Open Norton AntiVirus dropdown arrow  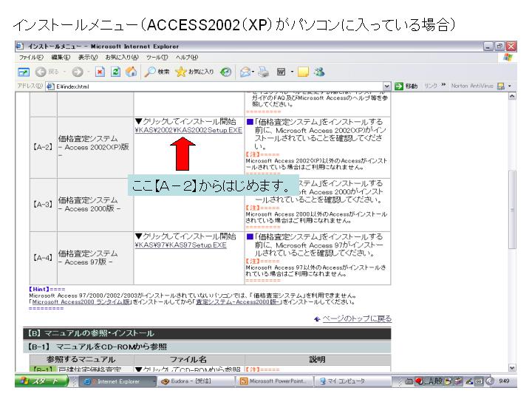tap(510, 86)
